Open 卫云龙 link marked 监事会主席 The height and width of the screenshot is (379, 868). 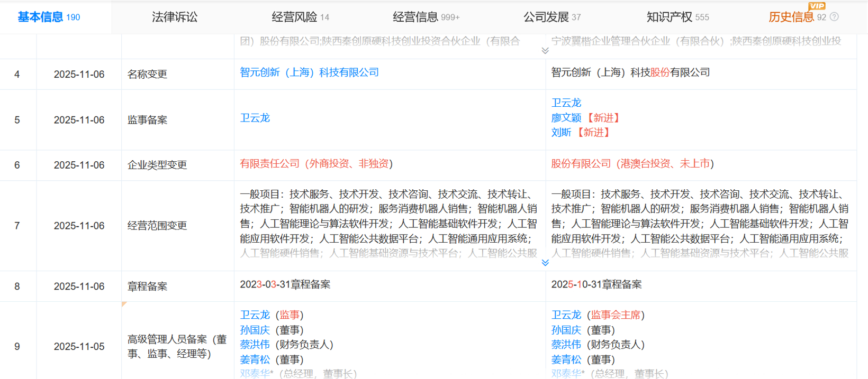point(566,315)
